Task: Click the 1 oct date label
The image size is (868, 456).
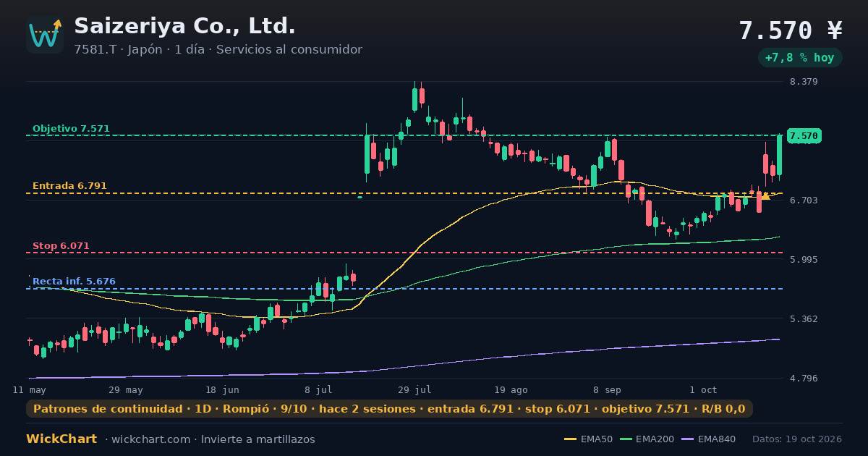Action: tap(703, 389)
